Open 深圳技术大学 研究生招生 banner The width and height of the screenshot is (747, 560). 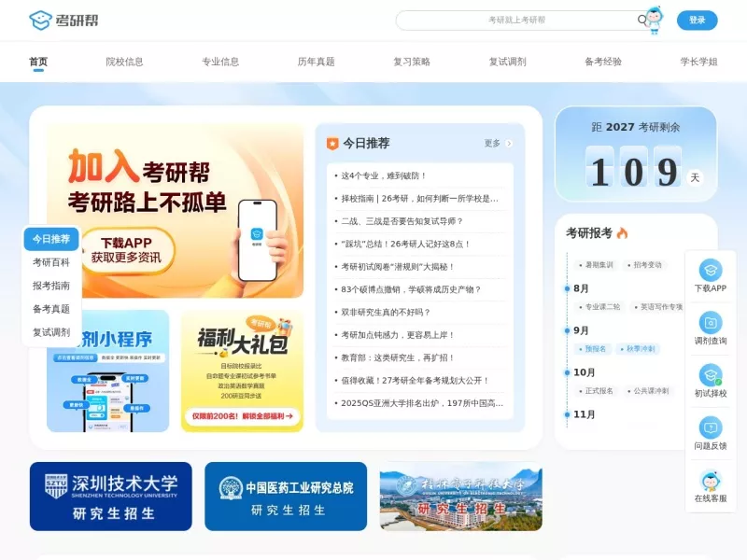[x=111, y=497]
